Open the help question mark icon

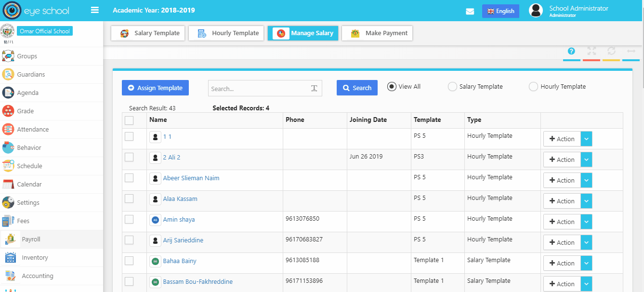tap(572, 51)
